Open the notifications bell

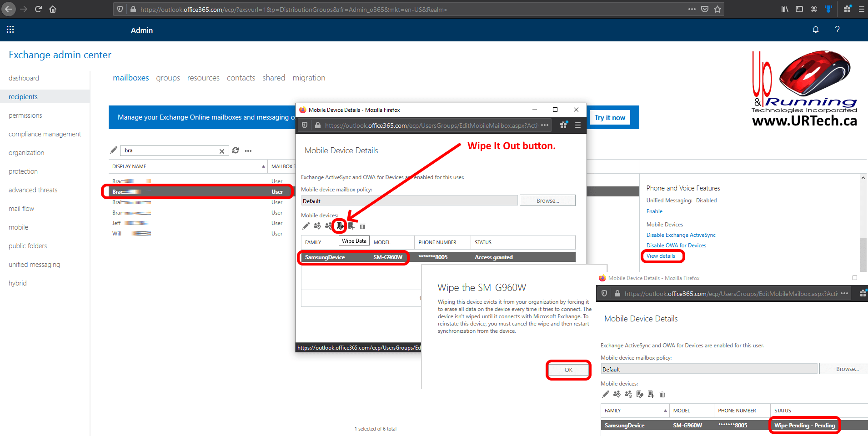815,30
